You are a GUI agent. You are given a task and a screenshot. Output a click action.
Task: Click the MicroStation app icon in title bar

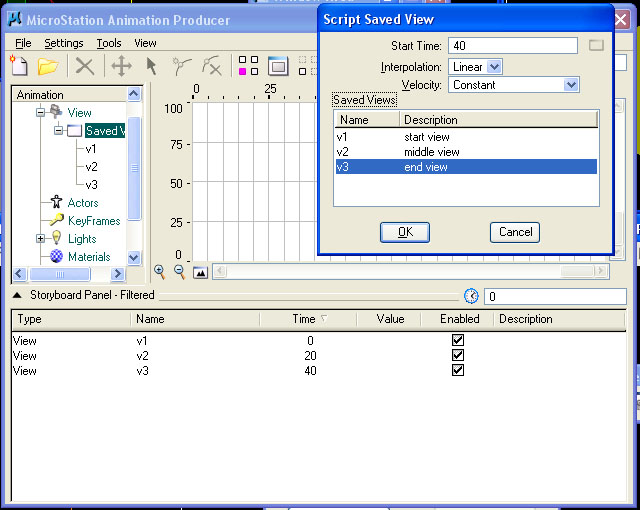click(x=15, y=19)
